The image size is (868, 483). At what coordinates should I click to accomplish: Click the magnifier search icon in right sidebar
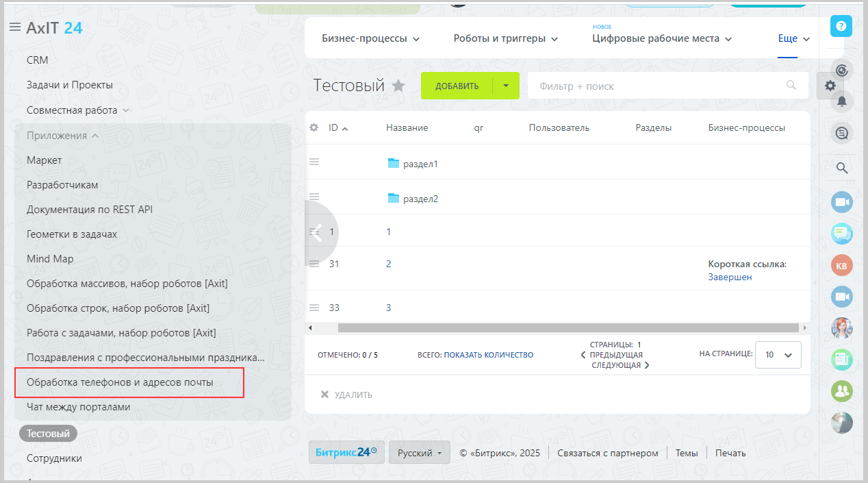coord(843,168)
